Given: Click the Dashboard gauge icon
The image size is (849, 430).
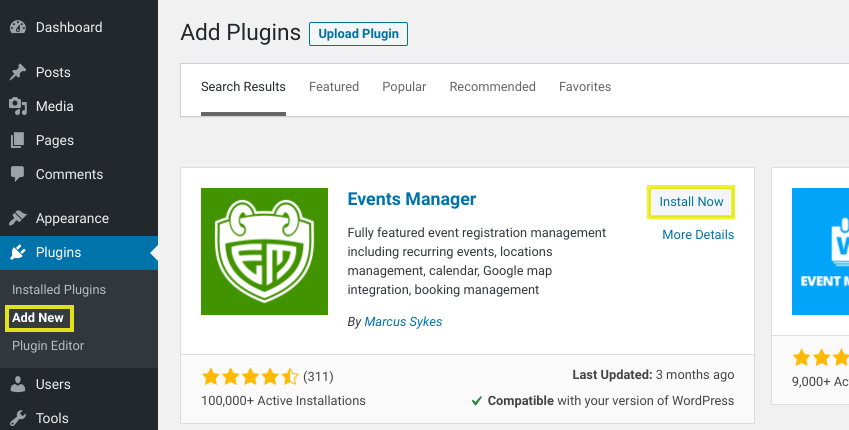Looking at the screenshot, I should [18, 27].
